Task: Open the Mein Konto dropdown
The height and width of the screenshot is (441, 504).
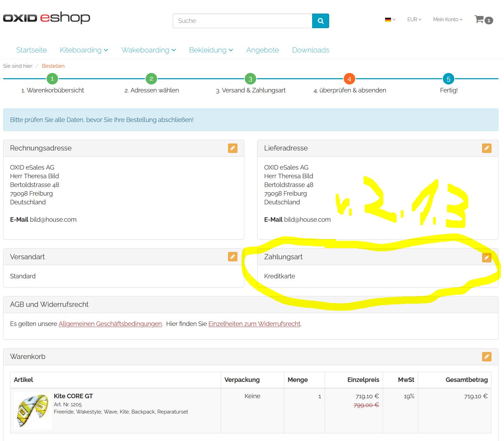Action: pos(447,19)
